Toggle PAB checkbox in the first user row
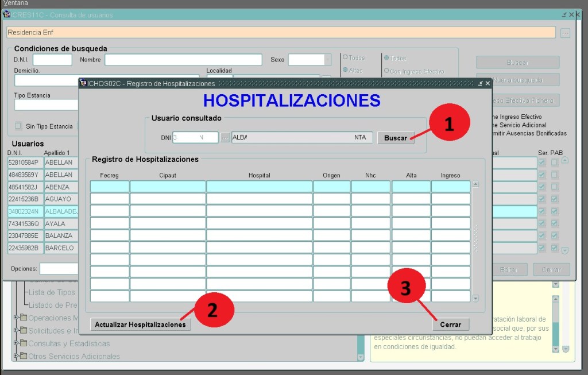Viewport: 588px width, 375px height. tap(554, 163)
